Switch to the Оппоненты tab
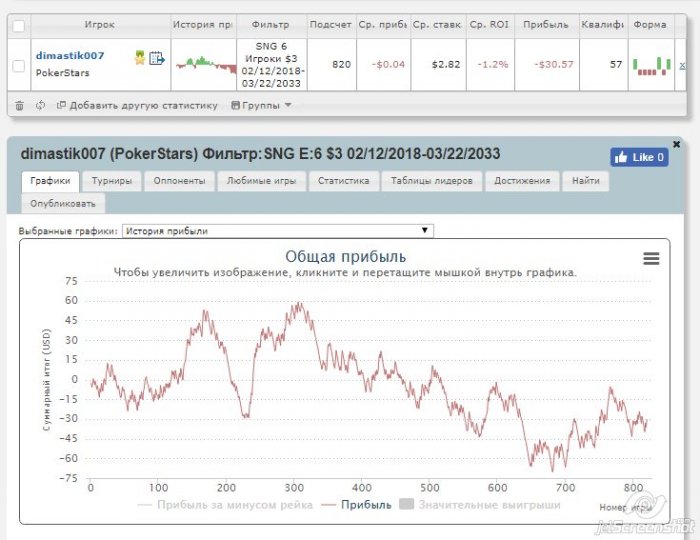The width and height of the screenshot is (700, 540). (x=179, y=181)
